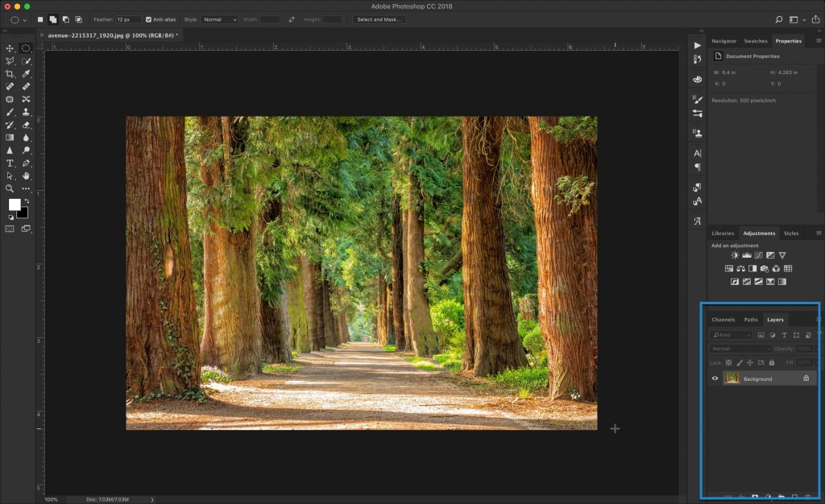Select the Brush tool
The width and height of the screenshot is (825, 504).
pos(10,112)
